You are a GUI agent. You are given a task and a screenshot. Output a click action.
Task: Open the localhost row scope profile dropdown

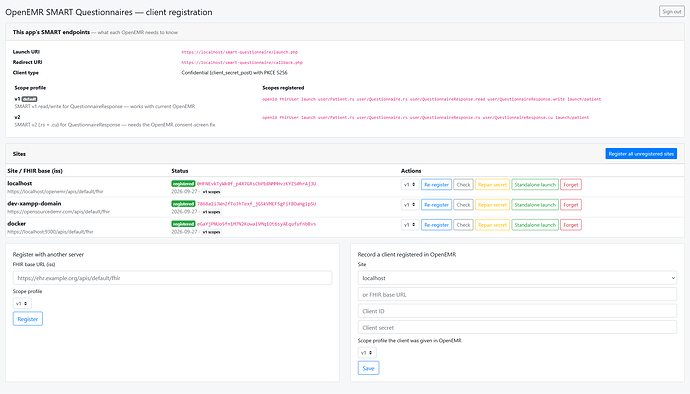tap(410, 184)
